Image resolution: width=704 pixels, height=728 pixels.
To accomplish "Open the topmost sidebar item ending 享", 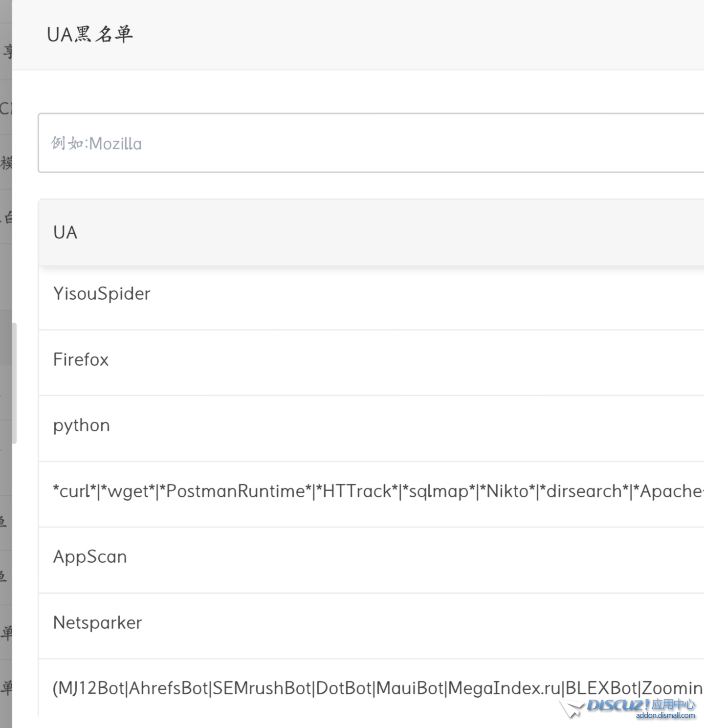I will (x=6, y=51).
